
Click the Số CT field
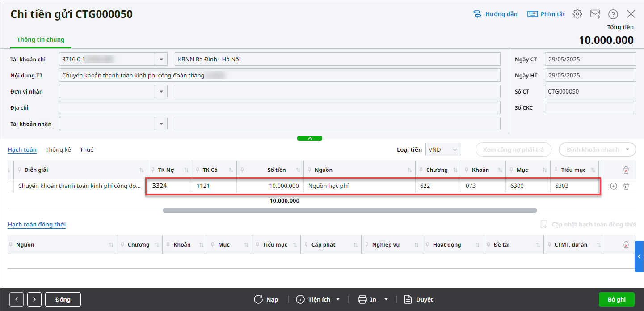(590, 91)
